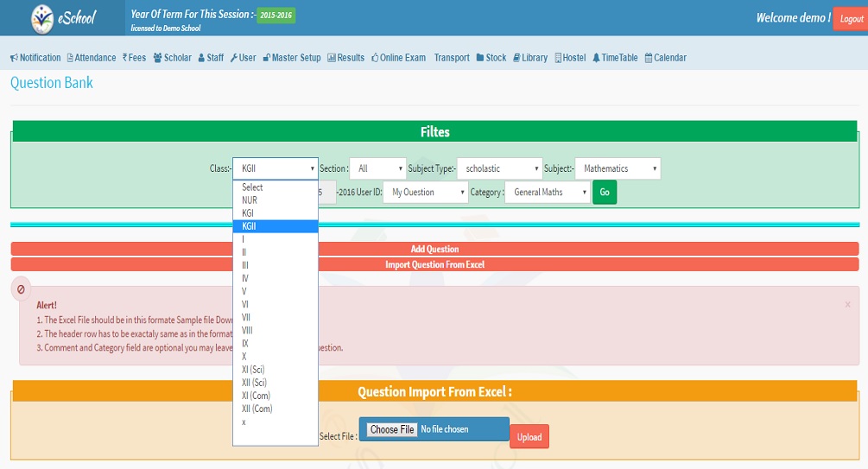Select class VIII from the list
The width and height of the screenshot is (868, 469).
[x=248, y=330]
